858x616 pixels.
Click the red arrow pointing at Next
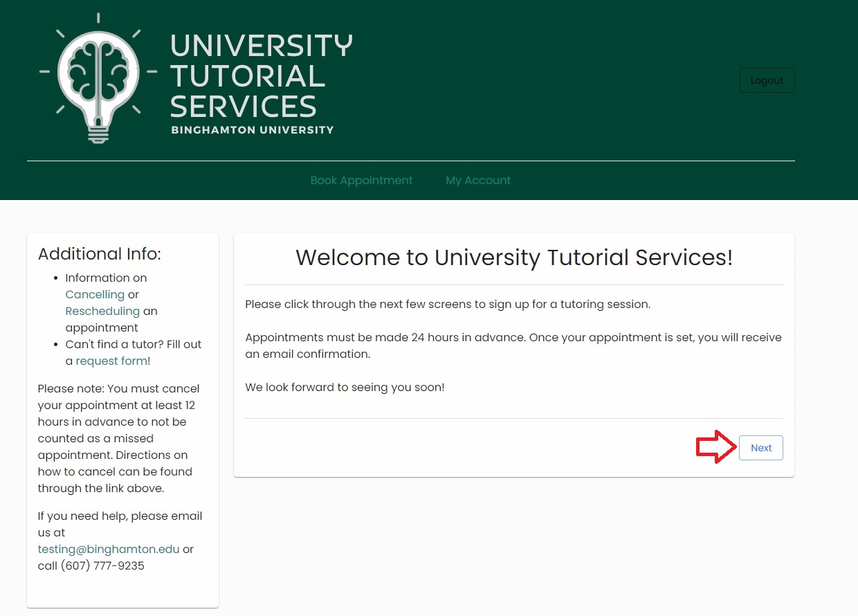click(715, 447)
